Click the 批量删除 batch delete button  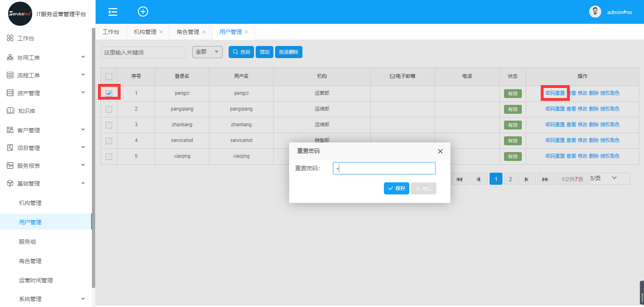288,52
